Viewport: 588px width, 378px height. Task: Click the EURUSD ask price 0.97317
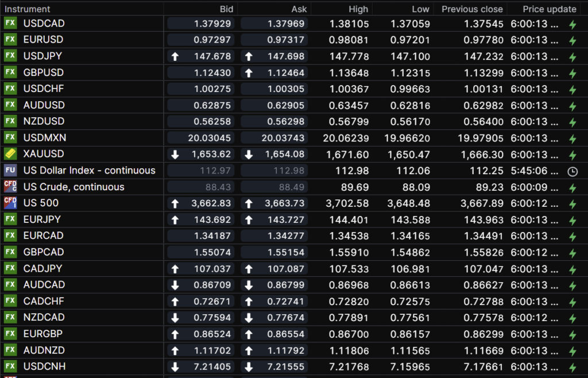(274, 40)
